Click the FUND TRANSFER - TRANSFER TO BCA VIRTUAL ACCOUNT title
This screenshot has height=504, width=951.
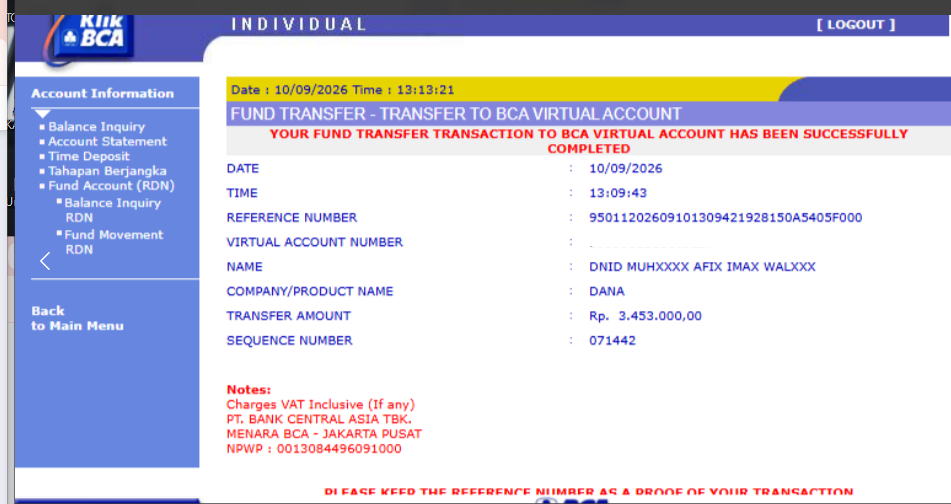pos(456,113)
